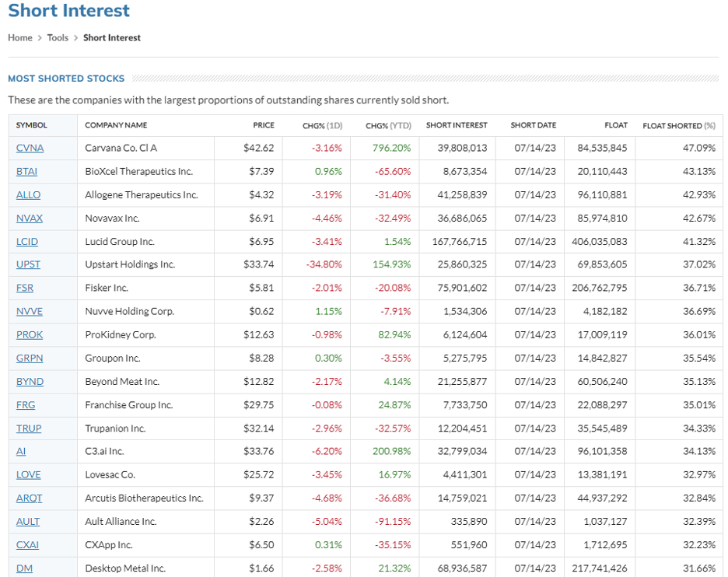The width and height of the screenshot is (728, 577).
Task: Navigate to Tools via the breadcrumb
Action: pyautogui.click(x=57, y=37)
